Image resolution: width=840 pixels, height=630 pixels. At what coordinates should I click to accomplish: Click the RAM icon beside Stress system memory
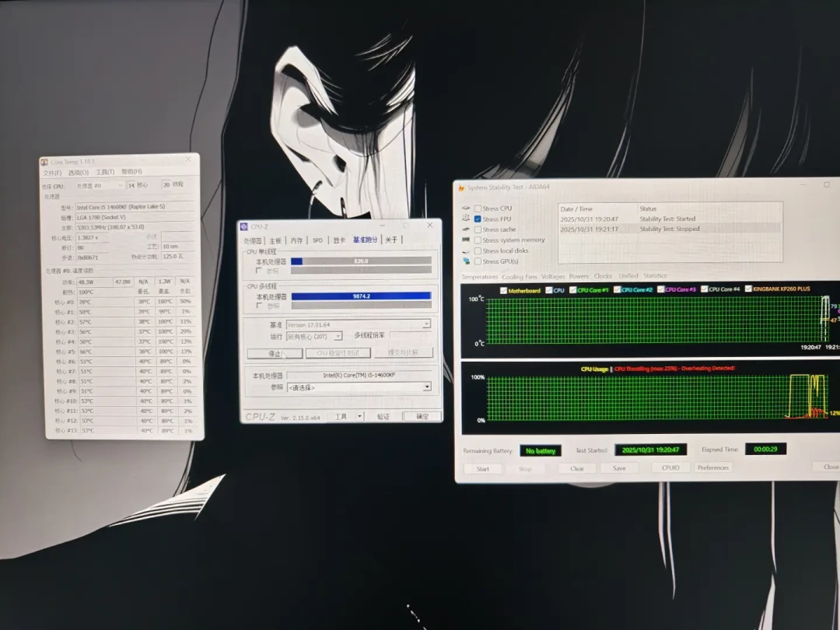click(x=466, y=240)
